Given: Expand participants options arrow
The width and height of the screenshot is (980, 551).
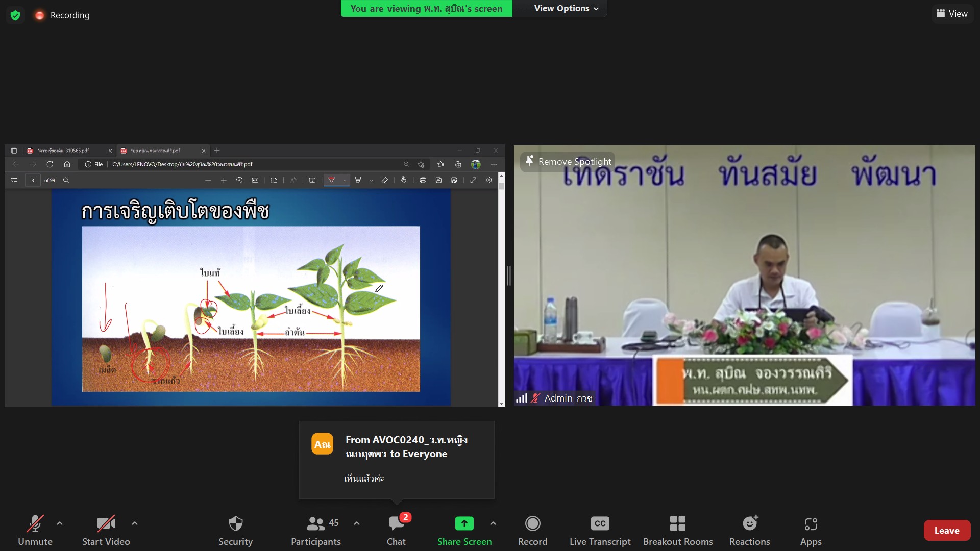Looking at the screenshot, I should pos(357,523).
